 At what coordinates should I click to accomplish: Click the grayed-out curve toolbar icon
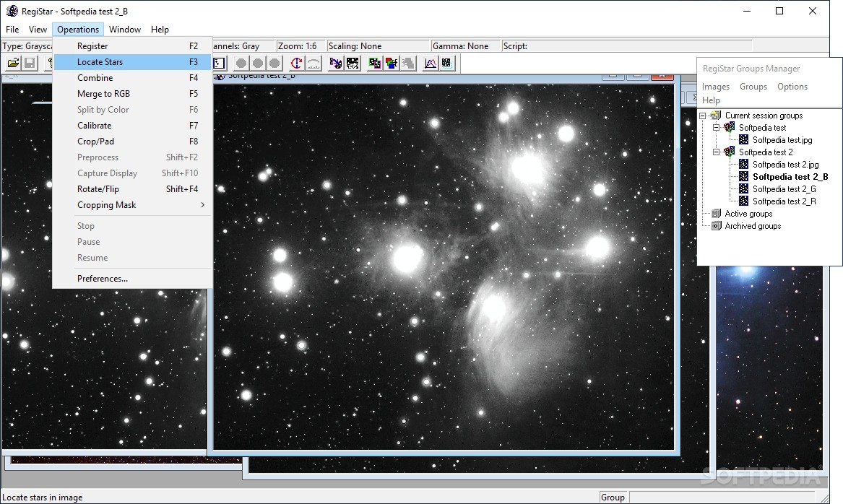[x=313, y=64]
